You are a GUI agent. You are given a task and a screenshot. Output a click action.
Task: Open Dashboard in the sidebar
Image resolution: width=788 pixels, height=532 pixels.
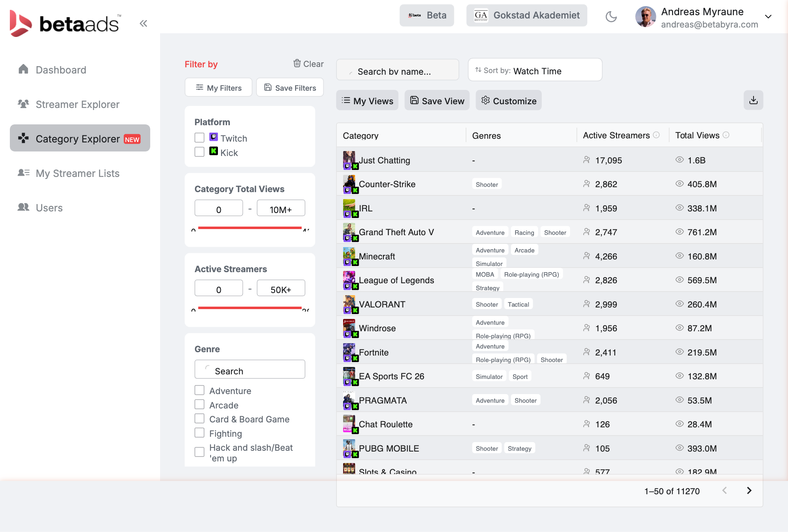pyautogui.click(x=80, y=69)
